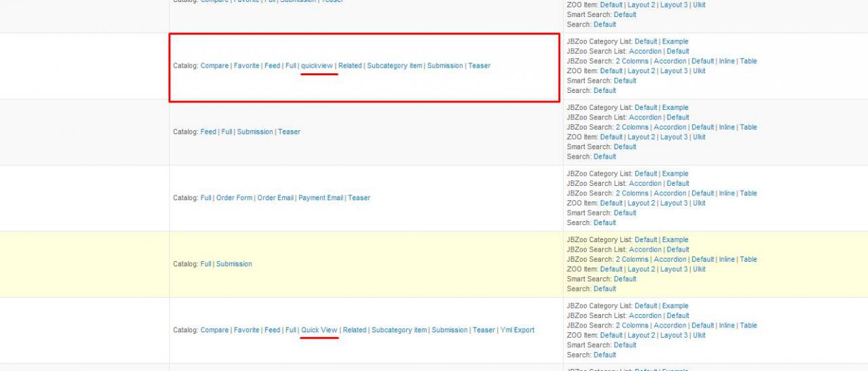
Task: Select 'Subcategory item' link in Yml Export row
Action: point(399,330)
